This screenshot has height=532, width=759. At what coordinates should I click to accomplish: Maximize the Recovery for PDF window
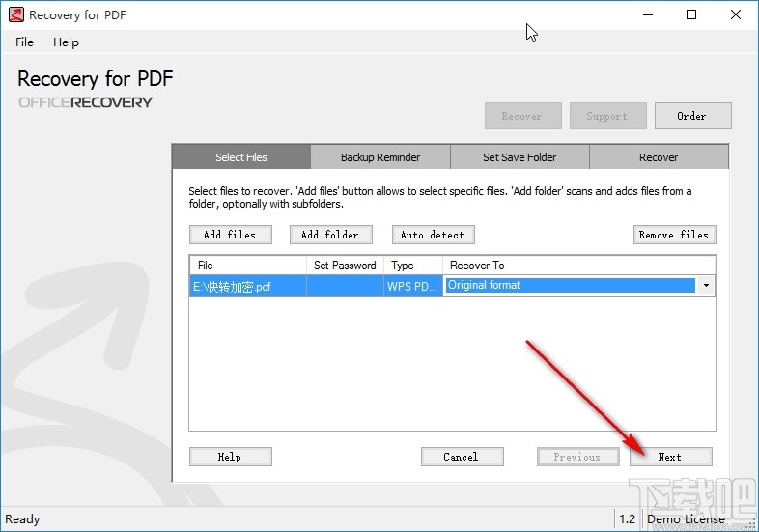coord(691,15)
